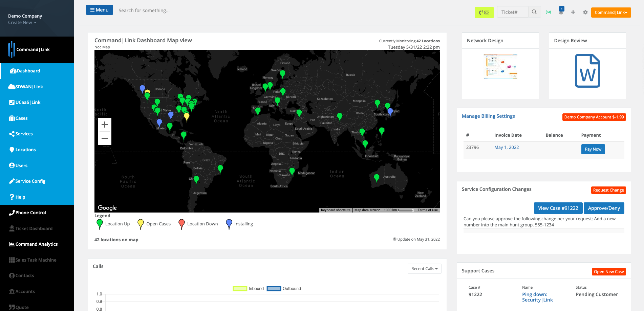Viewport: 644px width, 311px height.
Task: Open Help in the sidebar
Action: click(37, 197)
